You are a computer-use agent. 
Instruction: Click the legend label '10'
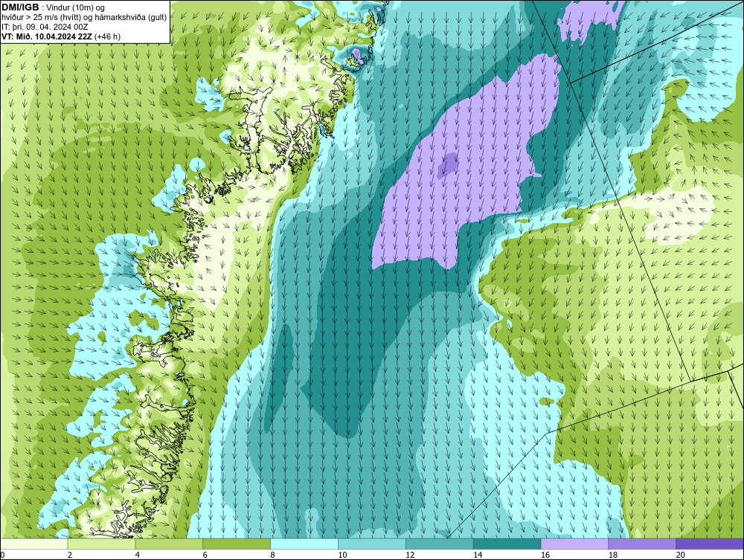tap(342, 555)
